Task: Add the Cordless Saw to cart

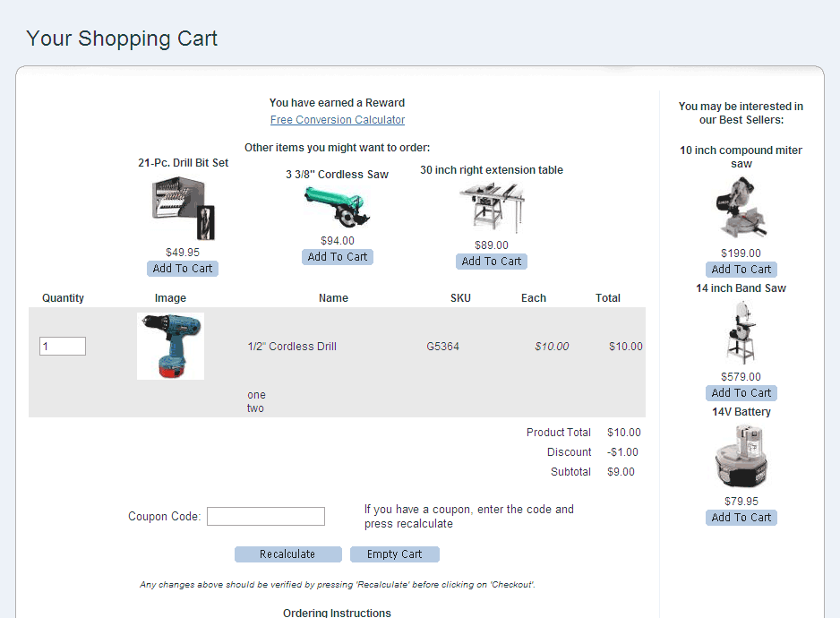Action: (338, 257)
